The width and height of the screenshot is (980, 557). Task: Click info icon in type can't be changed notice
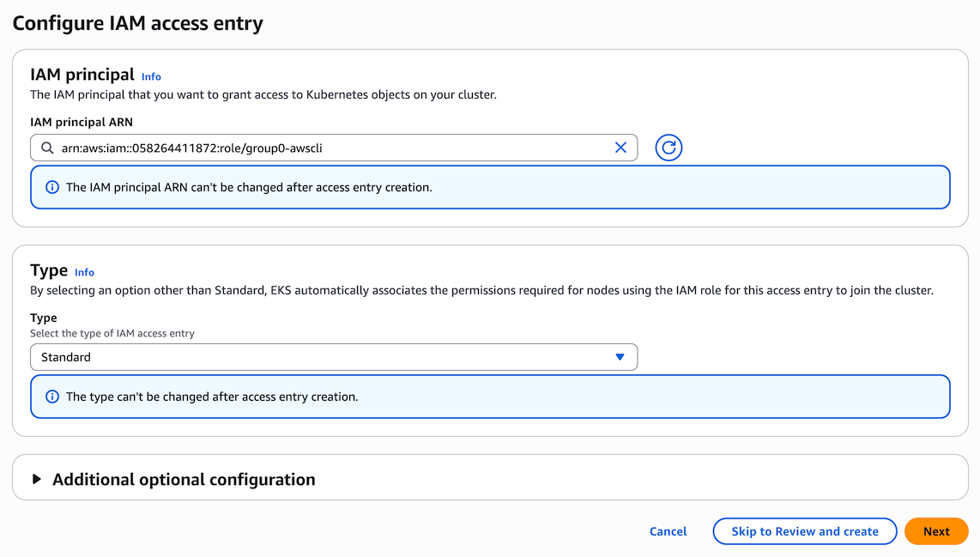coord(52,397)
